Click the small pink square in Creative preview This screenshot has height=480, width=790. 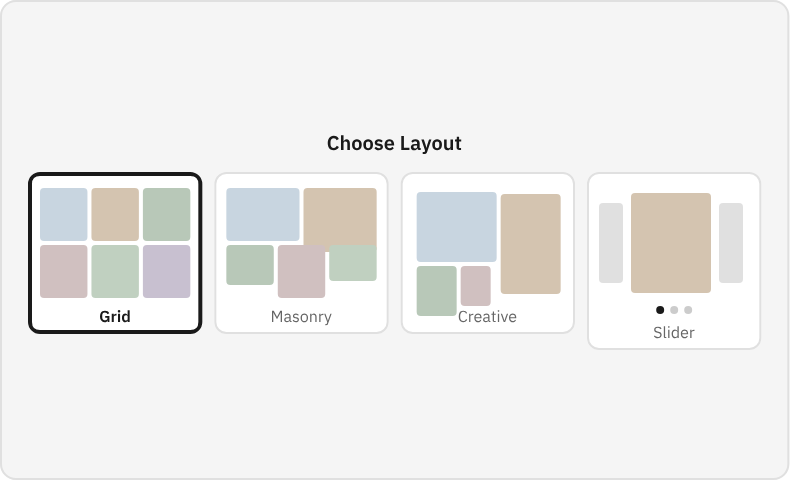[x=476, y=286]
